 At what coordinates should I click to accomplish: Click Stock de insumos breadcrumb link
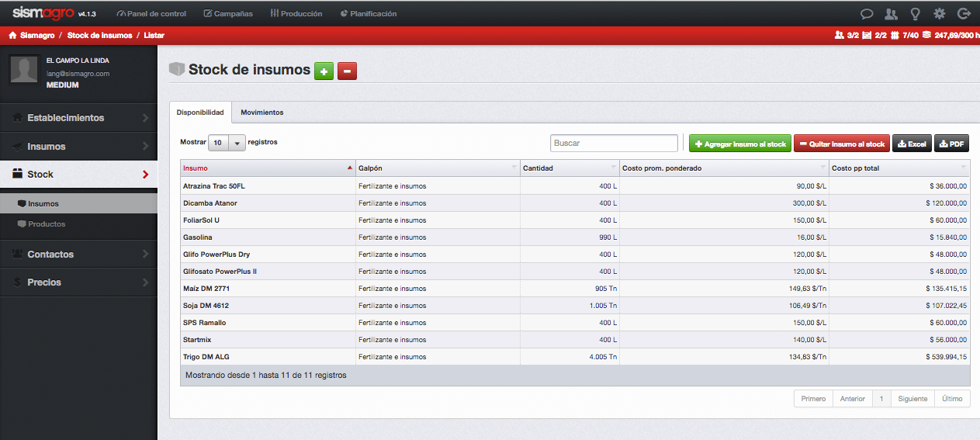(x=99, y=35)
